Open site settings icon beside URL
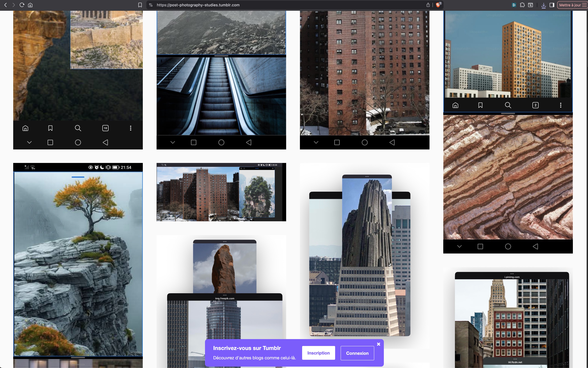This screenshot has width=588, height=368. 151,5
